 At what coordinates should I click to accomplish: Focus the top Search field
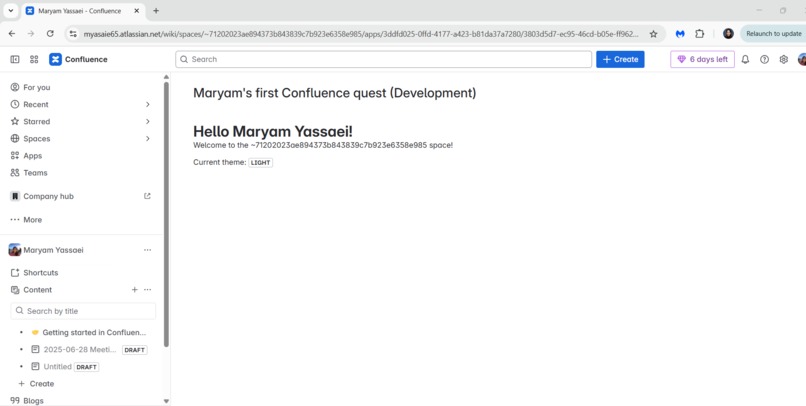tap(383, 59)
